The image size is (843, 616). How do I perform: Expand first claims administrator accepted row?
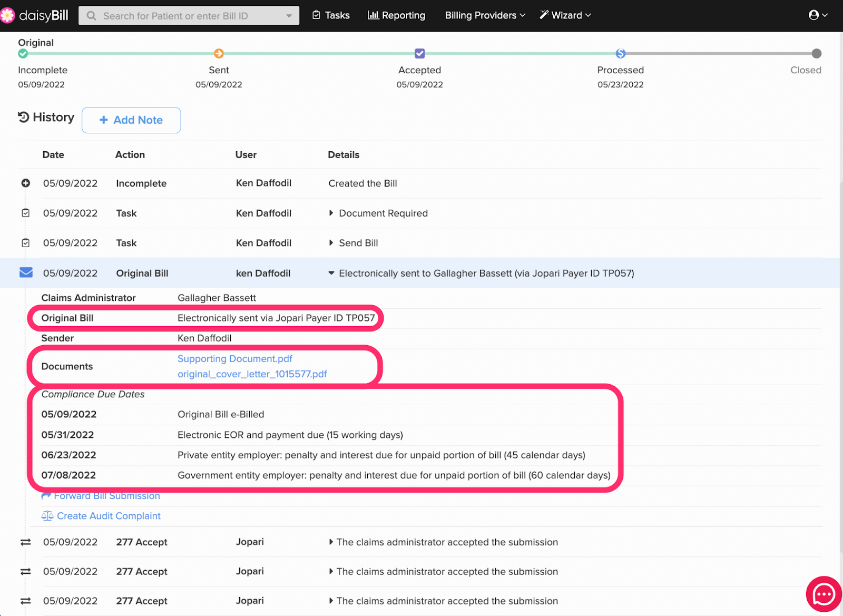tap(331, 542)
